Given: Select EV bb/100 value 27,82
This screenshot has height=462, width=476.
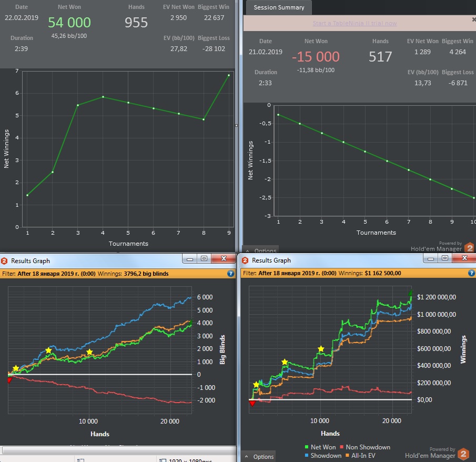Looking at the screenshot, I should tap(179, 48).
